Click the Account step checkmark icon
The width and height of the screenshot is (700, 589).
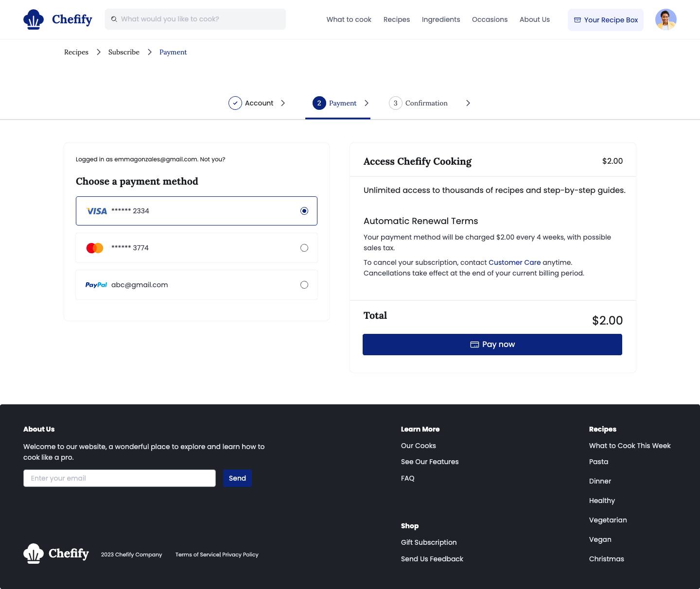click(x=235, y=103)
